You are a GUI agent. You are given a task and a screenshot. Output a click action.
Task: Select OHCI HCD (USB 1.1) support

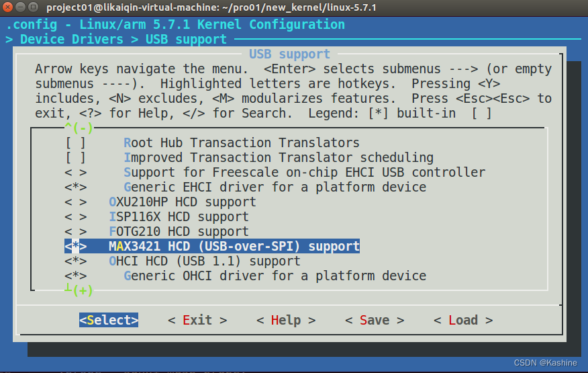tap(204, 261)
